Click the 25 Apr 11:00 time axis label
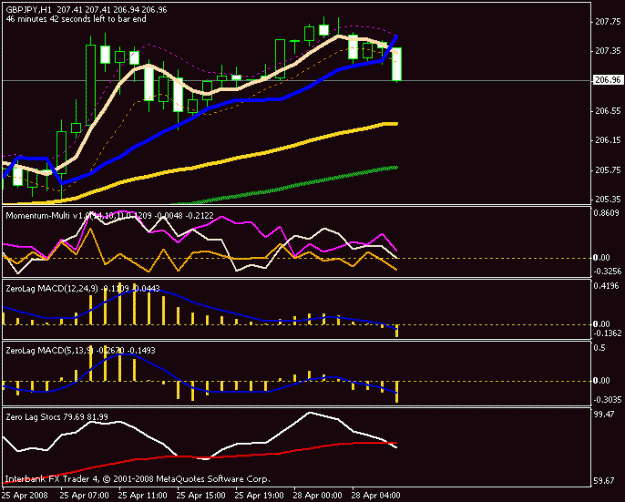The width and height of the screenshot is (625, 502). [143, 496]
